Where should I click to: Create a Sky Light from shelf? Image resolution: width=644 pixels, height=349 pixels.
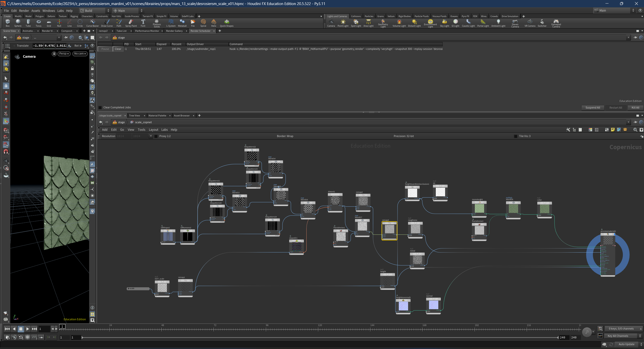tap(444, 23)
